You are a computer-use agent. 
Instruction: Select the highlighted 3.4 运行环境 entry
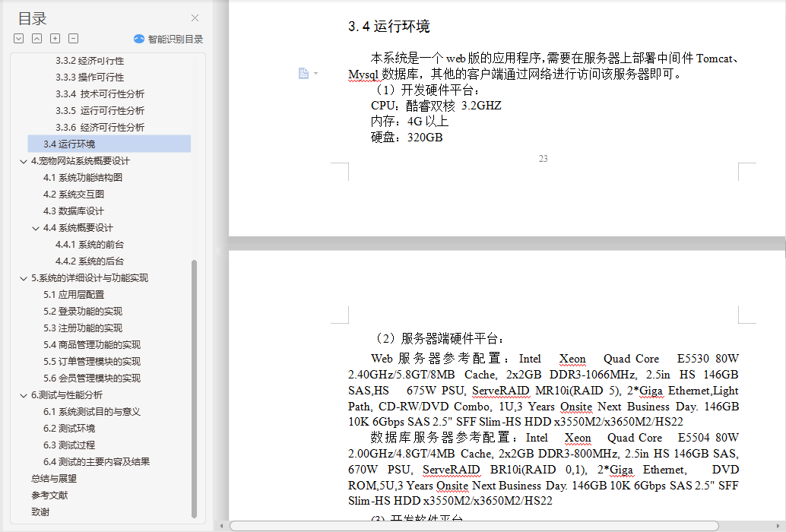click(109, 144)
